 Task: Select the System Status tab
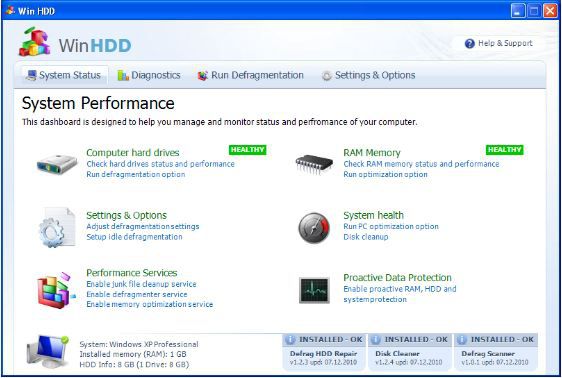pos(65,75)
